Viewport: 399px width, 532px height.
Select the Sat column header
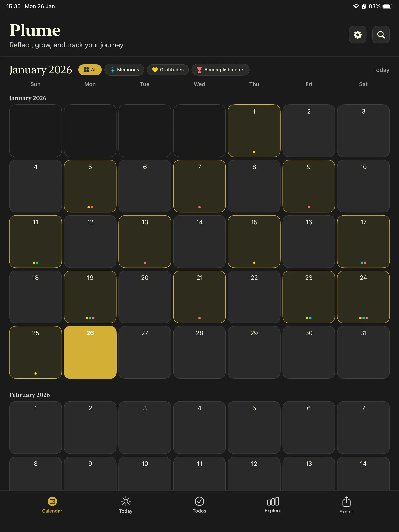[x=363, y=84]
